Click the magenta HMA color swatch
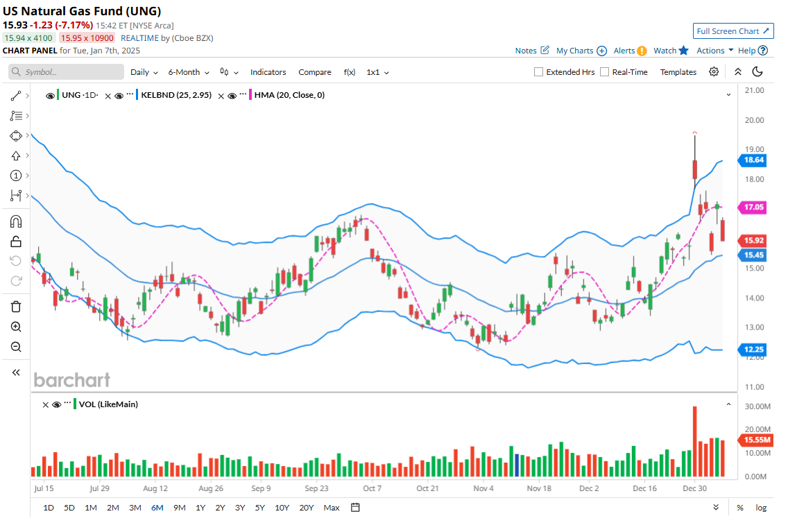 click(x=250, y=95)
